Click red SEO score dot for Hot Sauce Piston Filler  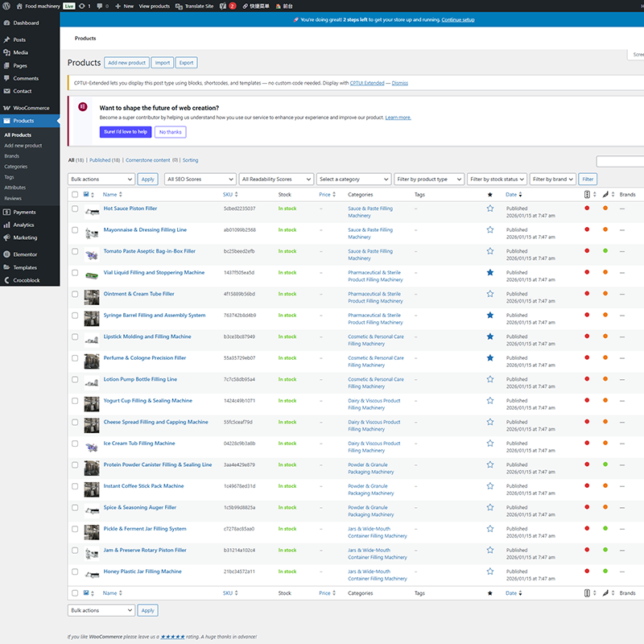coord(587,208)
